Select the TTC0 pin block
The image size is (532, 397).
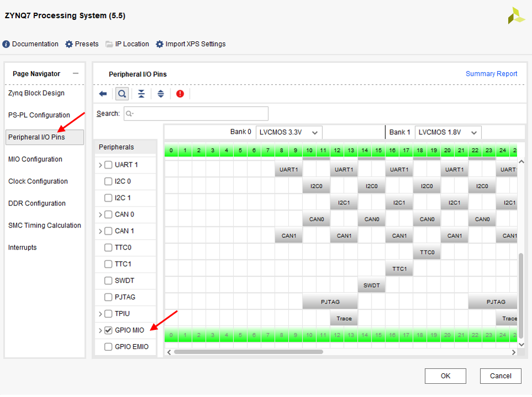[x=427, y=252]
